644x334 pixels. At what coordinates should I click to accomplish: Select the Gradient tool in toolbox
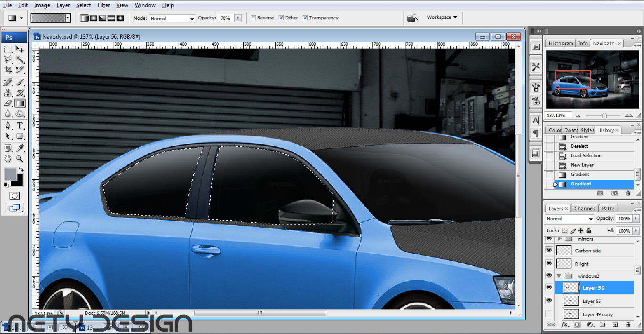click(20, 103)
